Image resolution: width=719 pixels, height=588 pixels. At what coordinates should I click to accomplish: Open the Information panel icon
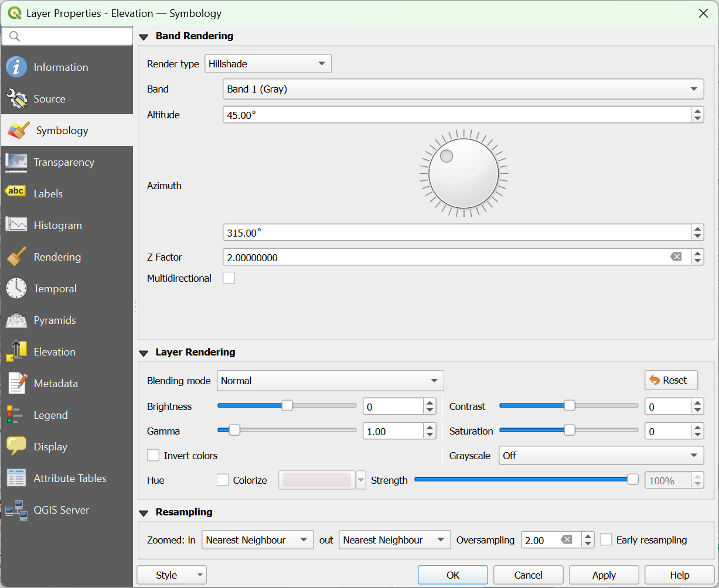16,67
